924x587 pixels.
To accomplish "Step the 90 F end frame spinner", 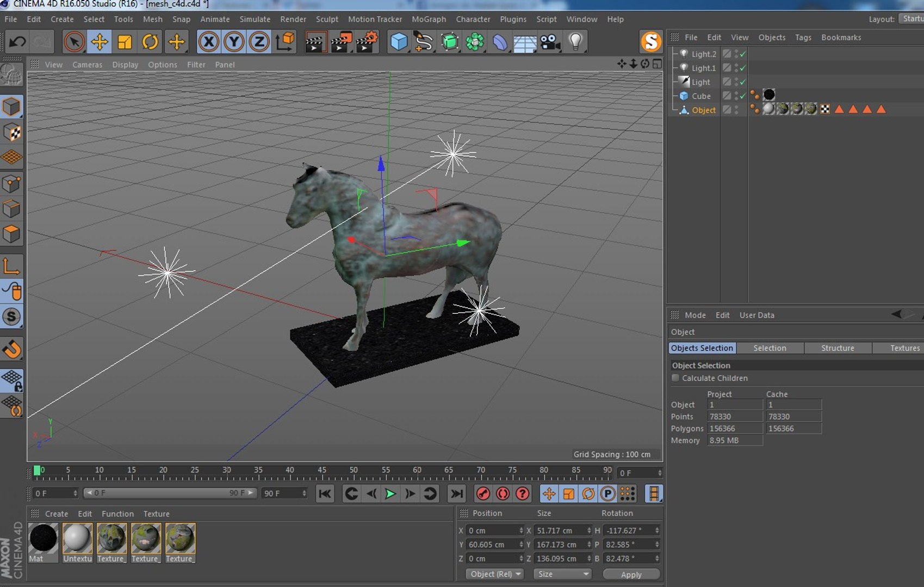I will (x=304, y=493).
